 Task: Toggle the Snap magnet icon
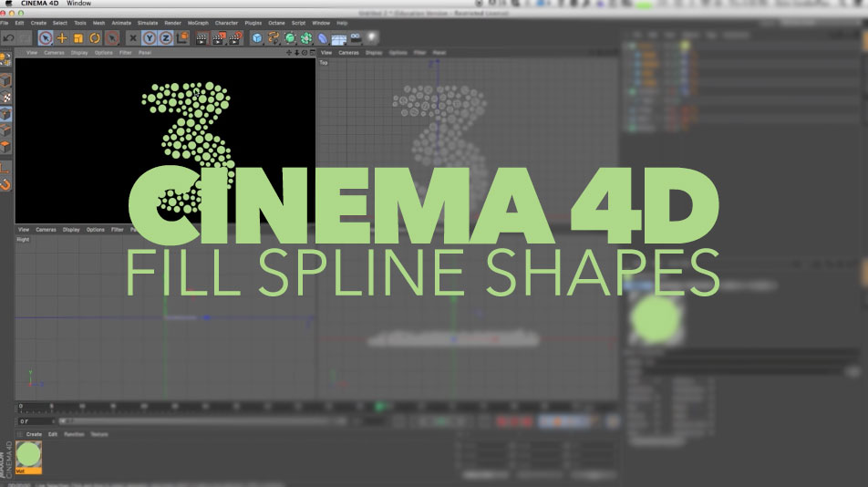coord(5,184)
